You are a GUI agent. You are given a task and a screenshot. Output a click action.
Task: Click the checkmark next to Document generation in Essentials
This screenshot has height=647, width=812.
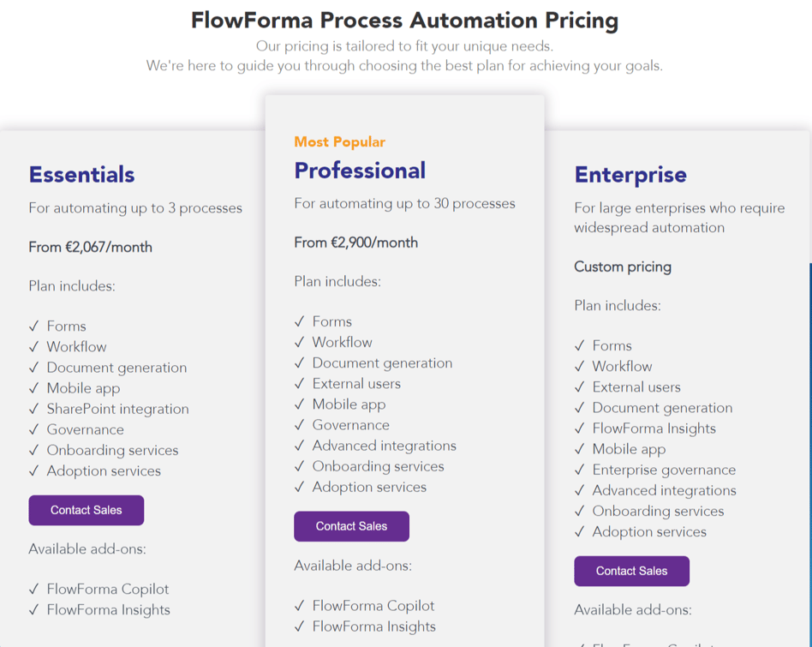(33, 368)
